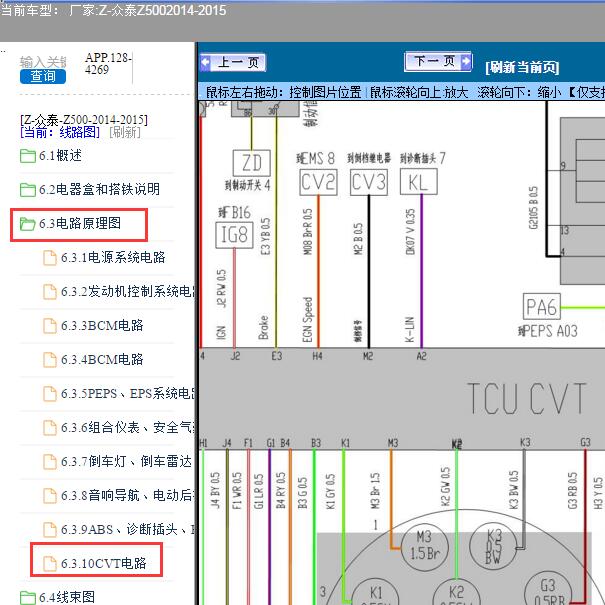
Task: Open 6.3.2发动机控制系统 circuit page
Action: [127, 291]
